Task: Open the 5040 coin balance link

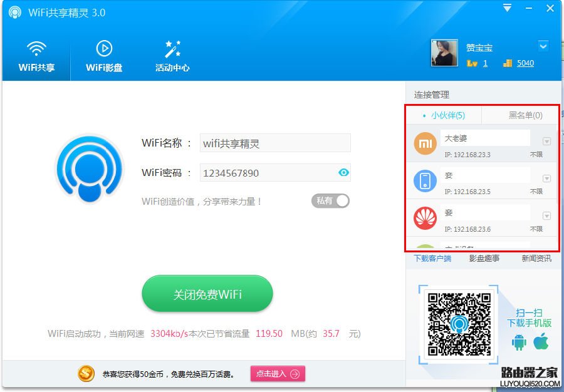Action: click(525, 63)
